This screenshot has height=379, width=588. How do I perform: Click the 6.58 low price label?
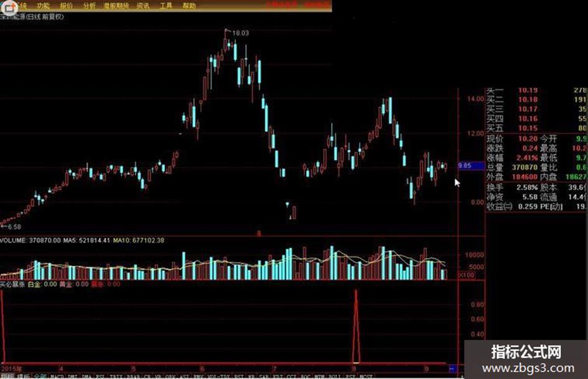click(x=14, y=227)
